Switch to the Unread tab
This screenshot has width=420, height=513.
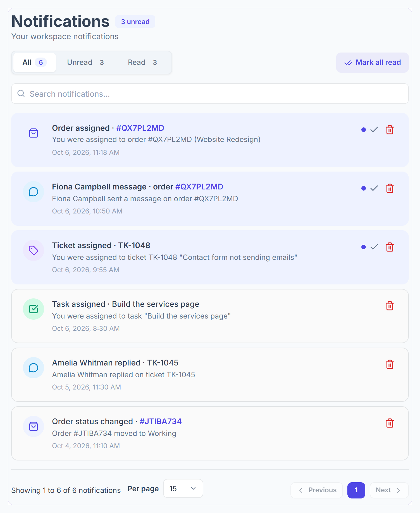pyautogui.click(x=85, y=62)
